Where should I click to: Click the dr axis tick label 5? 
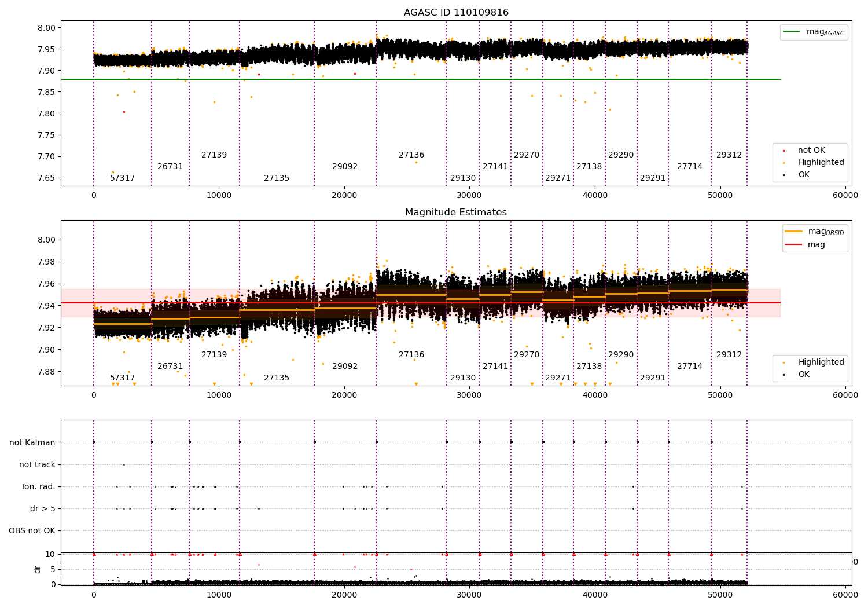pyautogui.click(x=53, y=569)
